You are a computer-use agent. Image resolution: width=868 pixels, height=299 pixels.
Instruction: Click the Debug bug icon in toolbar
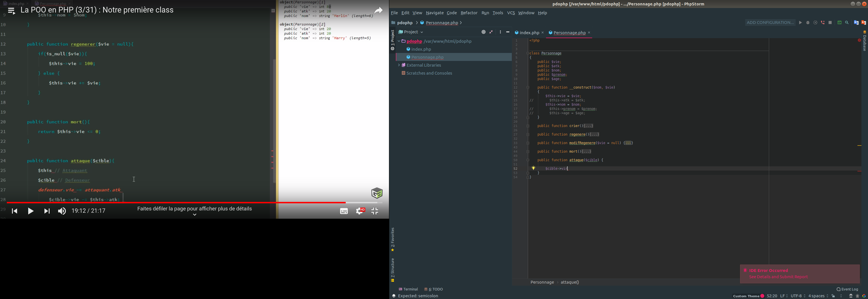point(808,23)
